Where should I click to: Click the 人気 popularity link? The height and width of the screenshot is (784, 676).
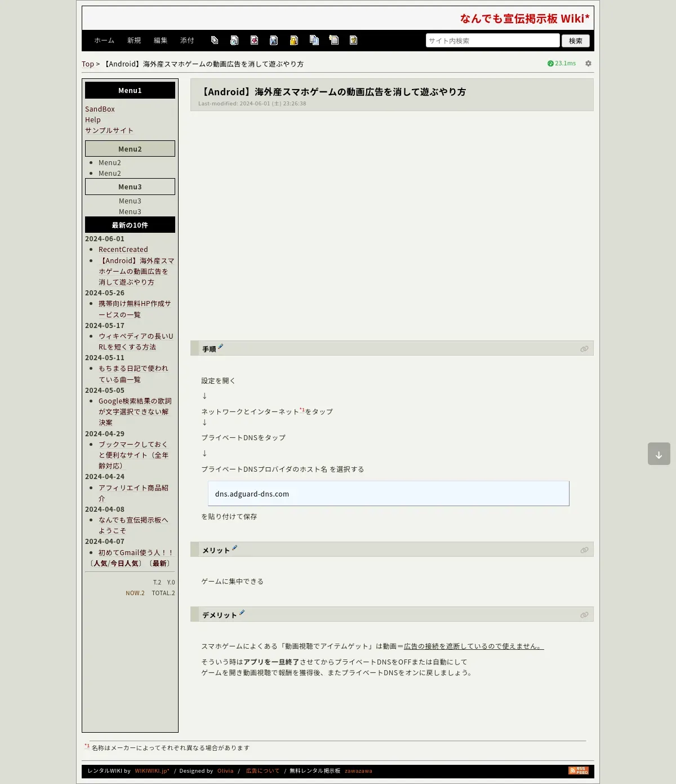coord(100,564)
